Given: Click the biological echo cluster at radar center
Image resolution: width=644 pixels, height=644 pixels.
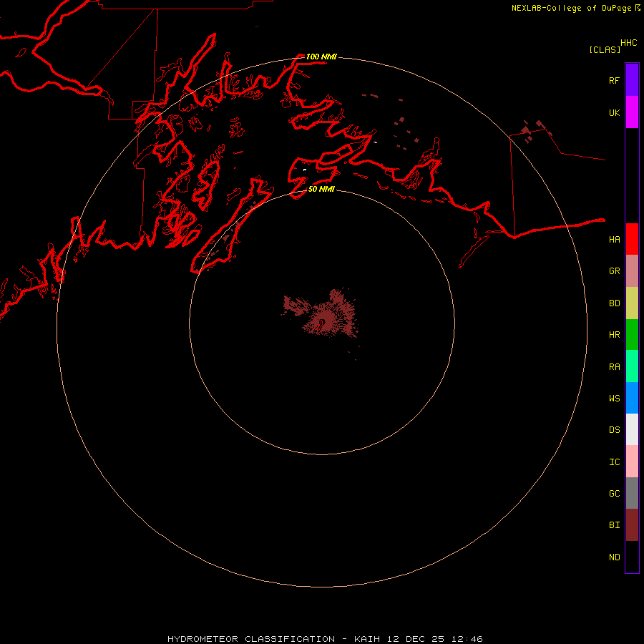Looking at the screenshot, I should (321, 315).
